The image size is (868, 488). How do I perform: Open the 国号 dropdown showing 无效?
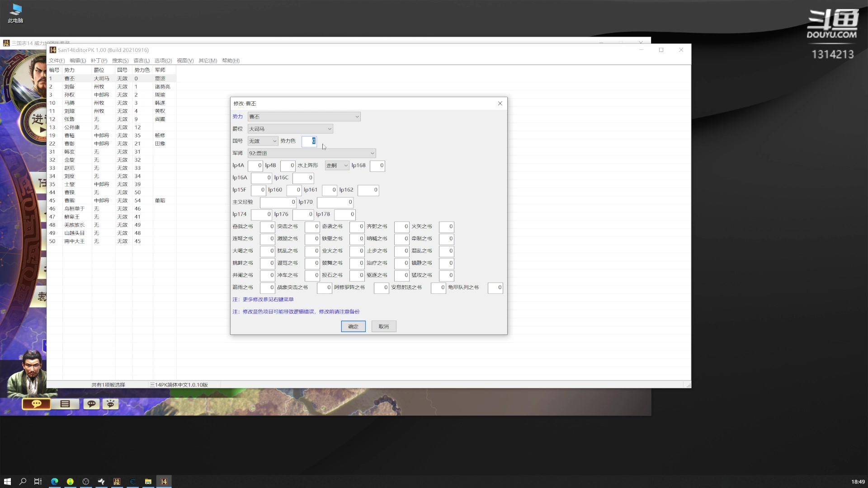[x=263, y=141]
